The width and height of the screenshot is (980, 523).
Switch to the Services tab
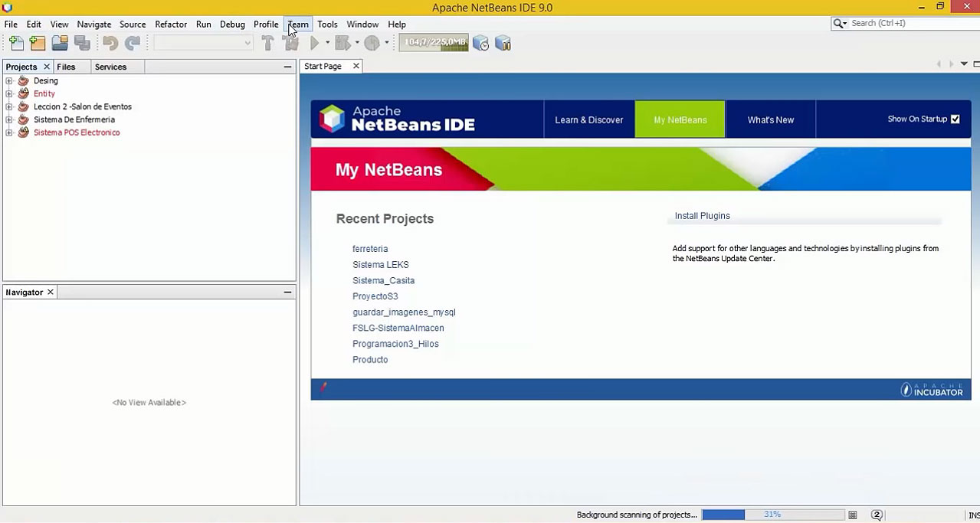(110, 67)
